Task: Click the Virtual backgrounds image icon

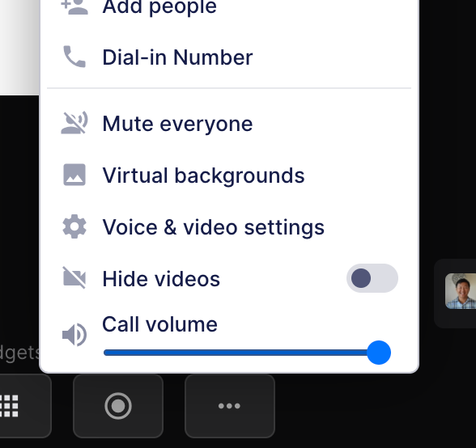Action: [74, 175]
